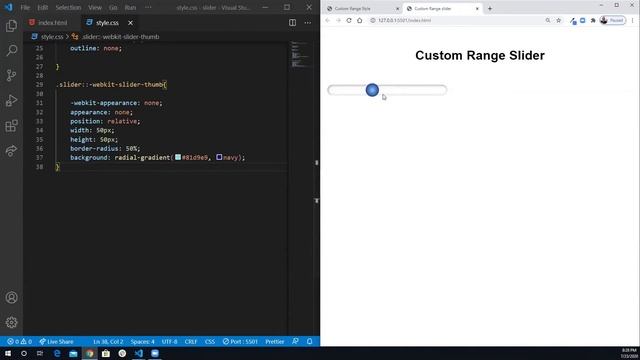Viewport: 640px width, 360px height.
Task: Stop Live Server on Port 5501
Action: [x=240, y=342]
